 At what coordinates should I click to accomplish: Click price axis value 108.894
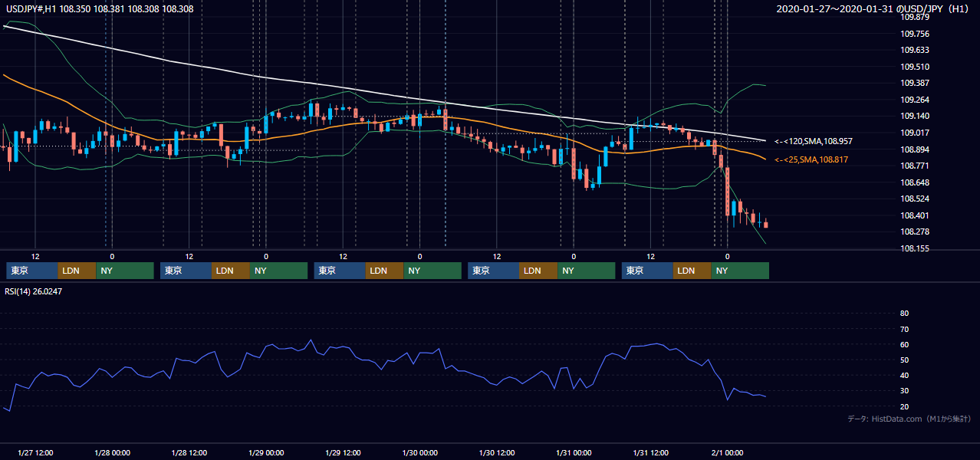click(x=914, y=149)
